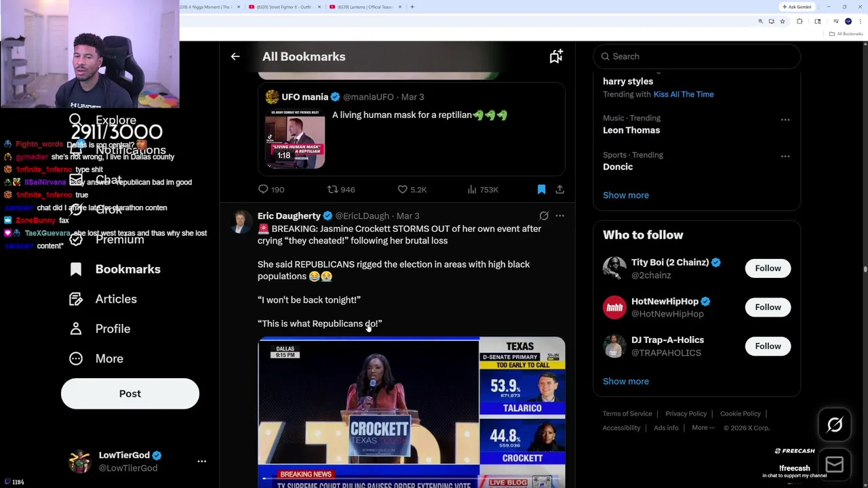Switch to the Street Fighter 6 tab

(x=285, y=7)
